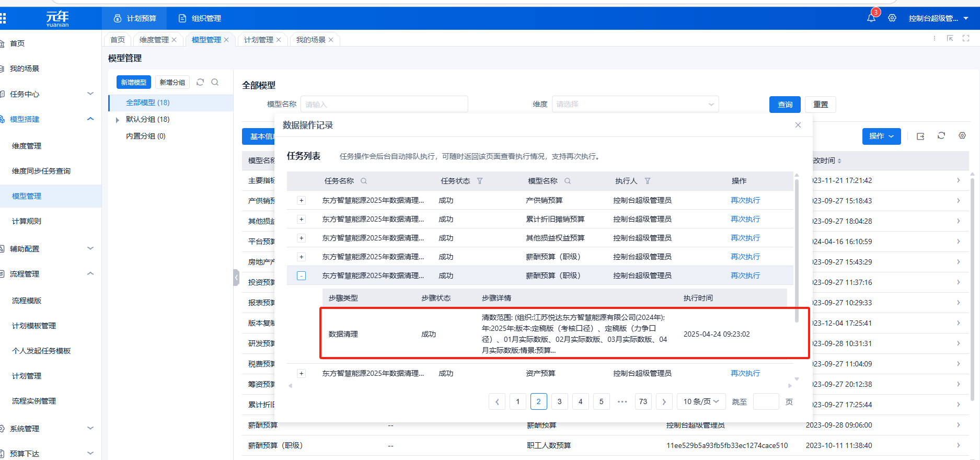Click 再次执行 for 累计折旧摊销预算 row
This screenshot has height=460, width=980.
tap(745, 220)
